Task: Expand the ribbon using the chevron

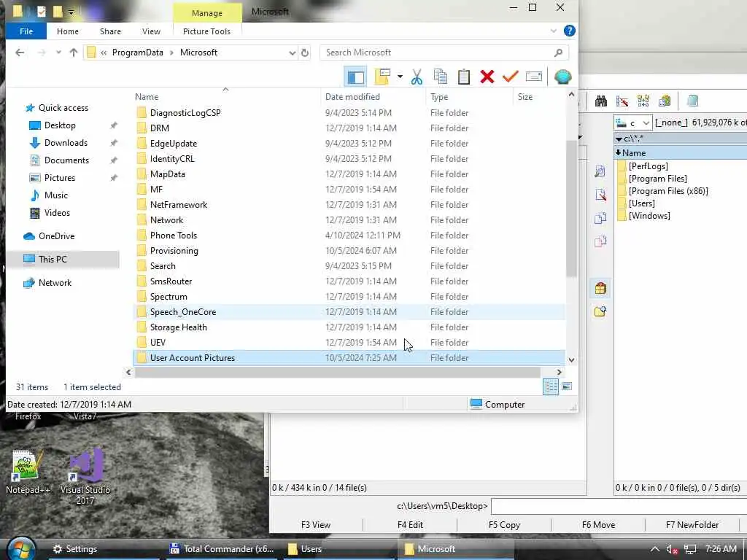Action: click(x=553, y=31)
